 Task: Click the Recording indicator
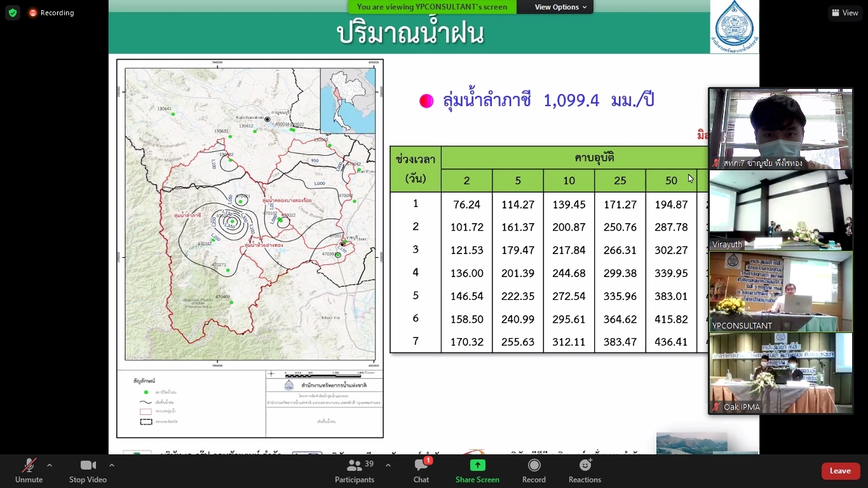coord(51,13)
